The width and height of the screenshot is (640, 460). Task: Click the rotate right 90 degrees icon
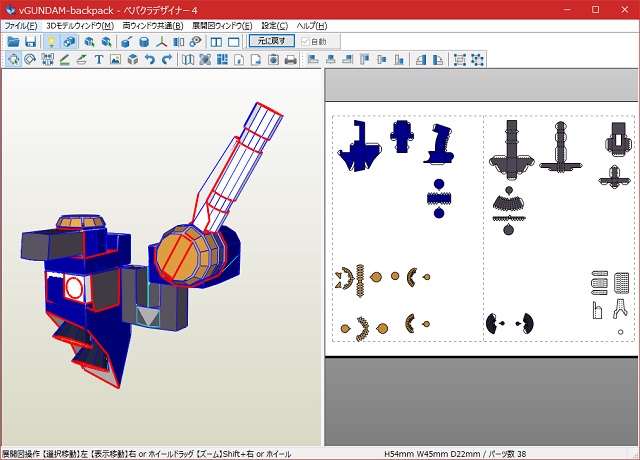pyautogui.click(x=438, y=60)
